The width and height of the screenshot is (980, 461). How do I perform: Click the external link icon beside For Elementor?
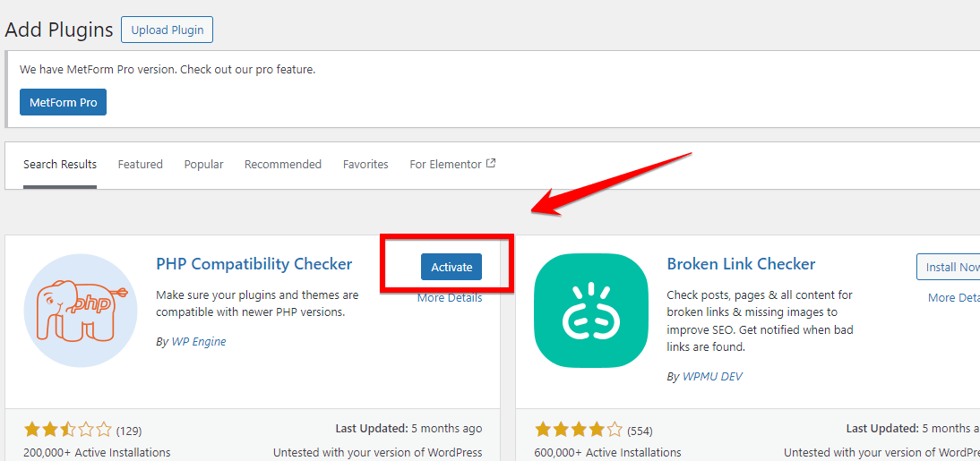pyautogui.click(x=491, y=164)
